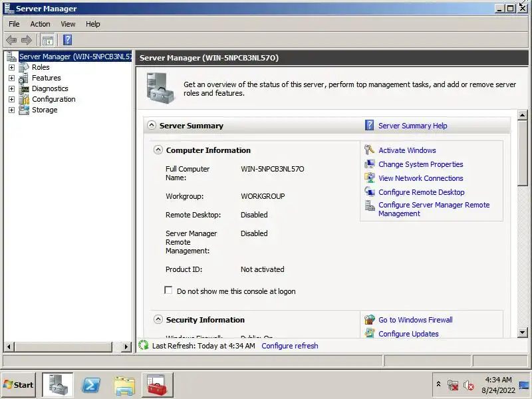The width and height of the screenshot is (532, 399).
Task: Open the View menu
Action: (x=68, y=24)
